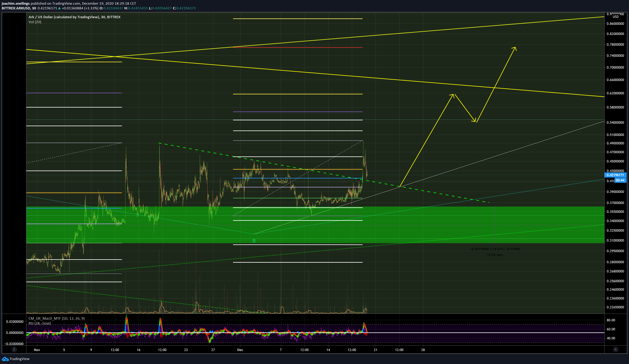Click the Dec label on time axis
629x364 pixels.
[x=240, y=350]
